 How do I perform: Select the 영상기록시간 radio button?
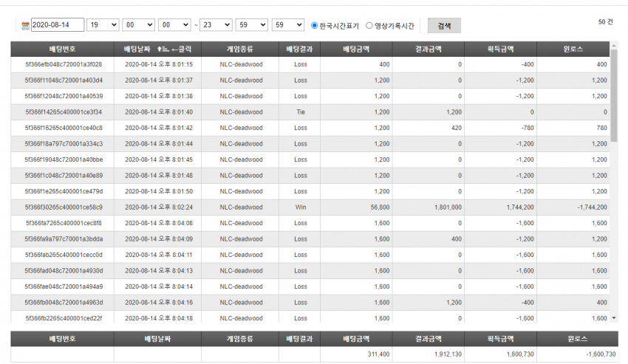pos(369,25)
